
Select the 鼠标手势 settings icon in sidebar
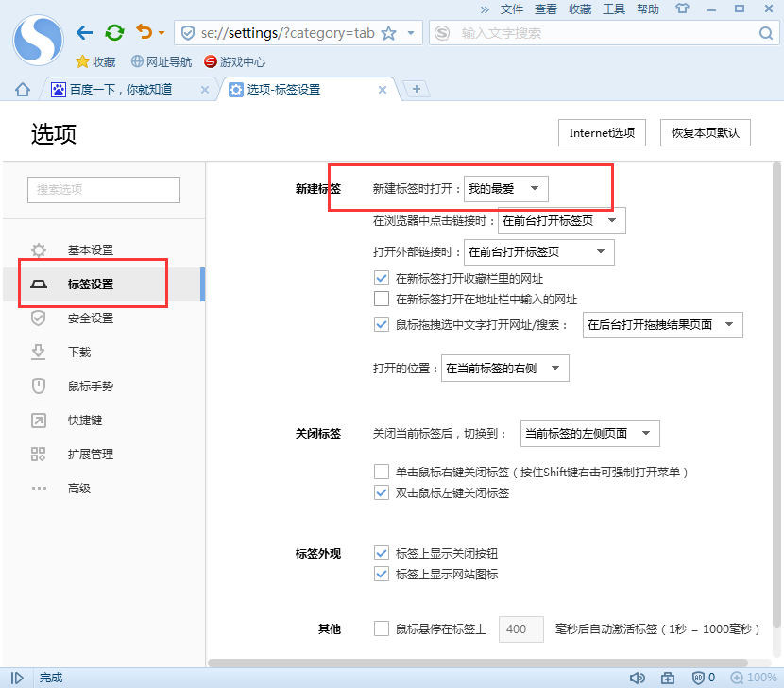tap(40, 386)
